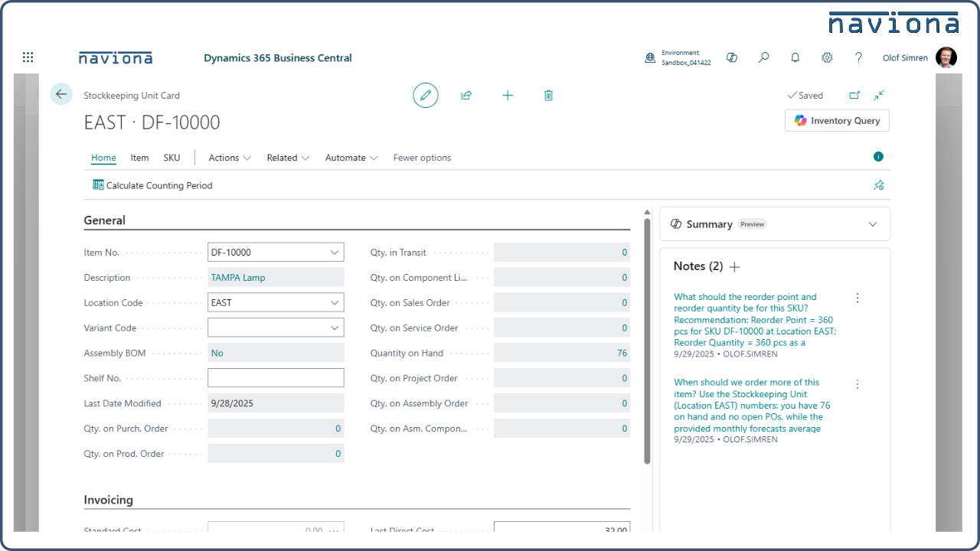Click the back arrow button
This screenshot has height=551, width=980.
tap(61, 94)
